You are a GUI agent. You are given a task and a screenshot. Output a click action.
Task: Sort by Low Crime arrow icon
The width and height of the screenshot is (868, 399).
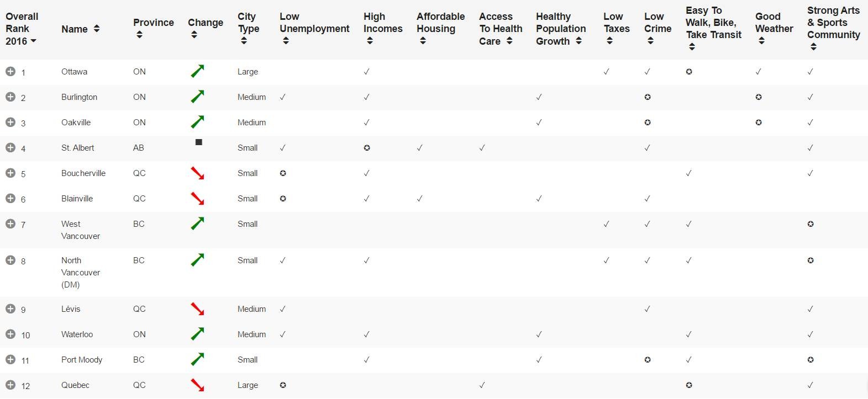[650, 41]
